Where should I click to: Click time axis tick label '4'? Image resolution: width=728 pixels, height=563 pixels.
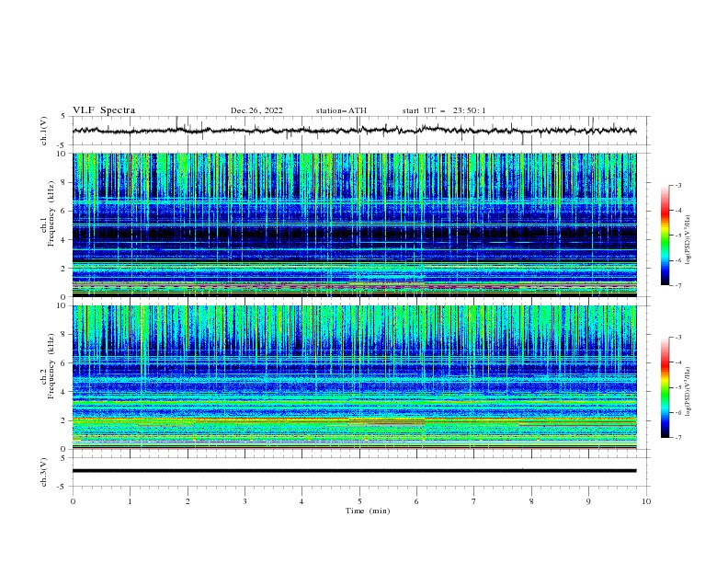pos(301,501)
